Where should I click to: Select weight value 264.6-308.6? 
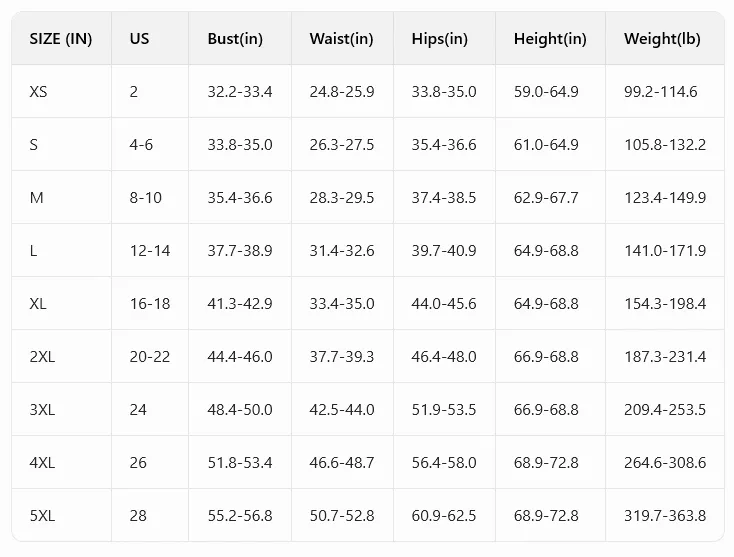(x=665, y=463)
